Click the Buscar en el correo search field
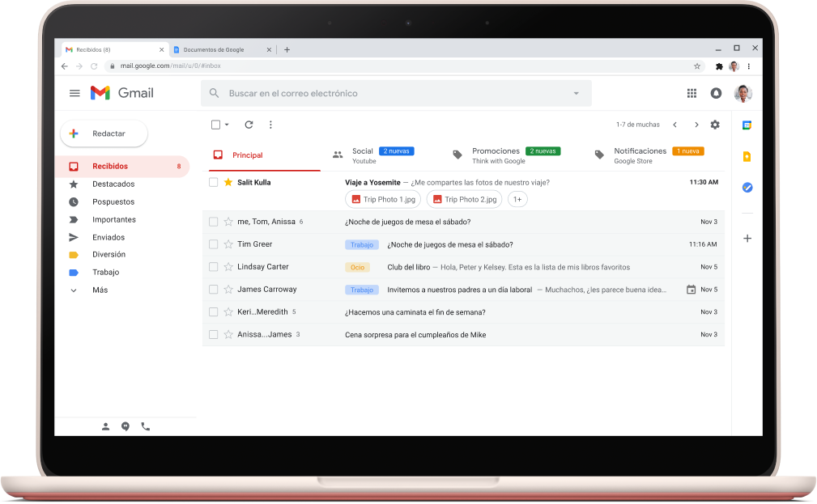Screen dimensions: 817x504 point(389,93)
